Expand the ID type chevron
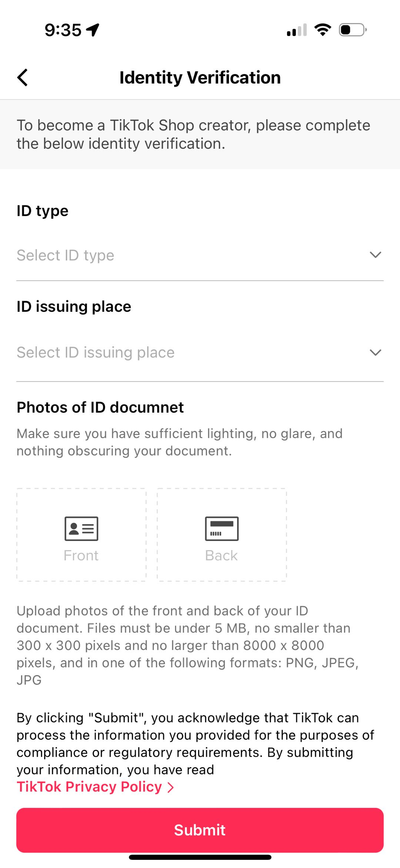 coord(375,255)
